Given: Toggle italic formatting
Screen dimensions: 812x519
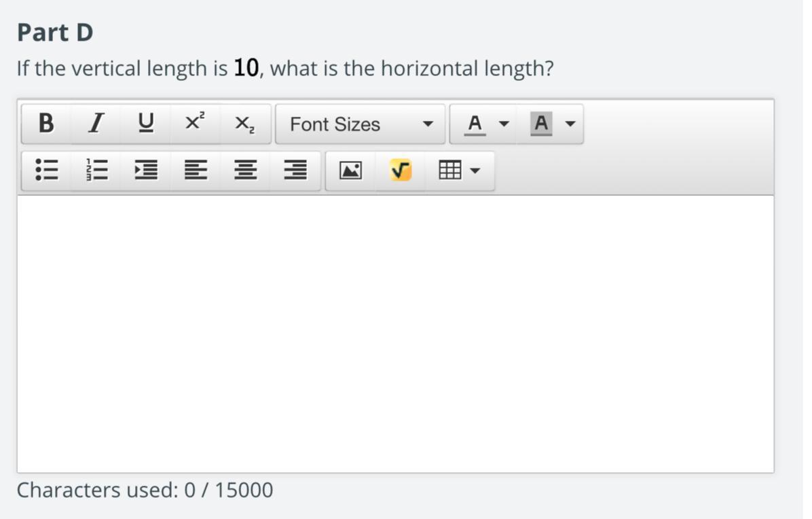Looking at the screenshot, I should (x=96, y=124).
